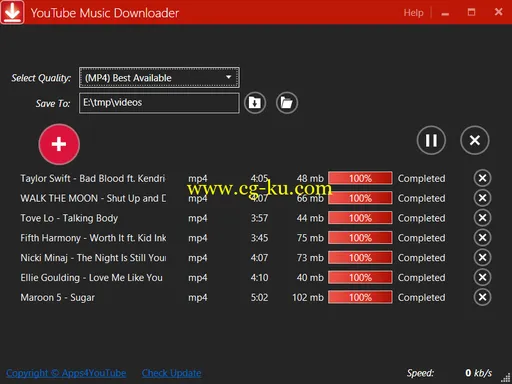This screenshot has height=384, width=512.
Task: Click the YouTube Music Downloader app logo
Action: (x=12, y=12)
